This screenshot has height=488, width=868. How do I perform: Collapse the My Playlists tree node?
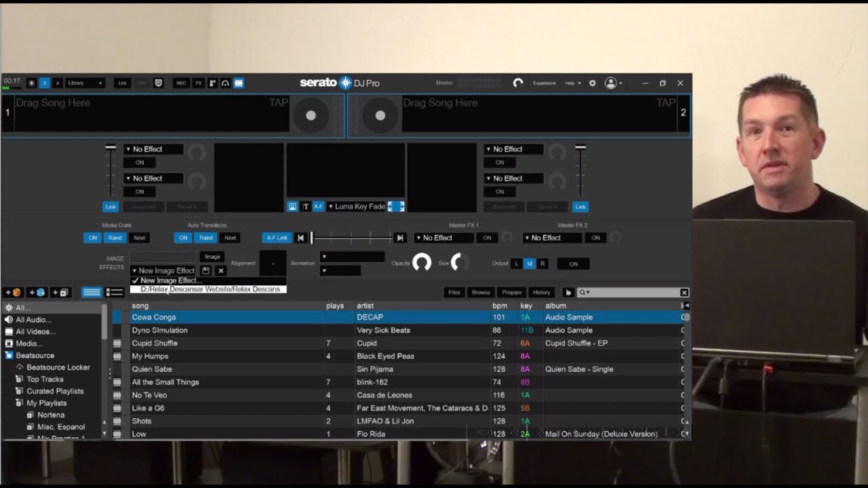coord(20,403)
